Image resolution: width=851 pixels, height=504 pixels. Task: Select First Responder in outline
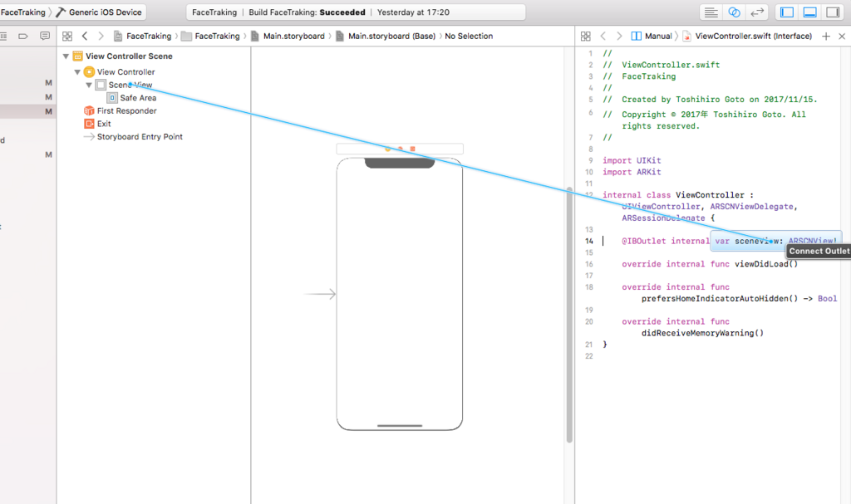click(x=126, y=110)
